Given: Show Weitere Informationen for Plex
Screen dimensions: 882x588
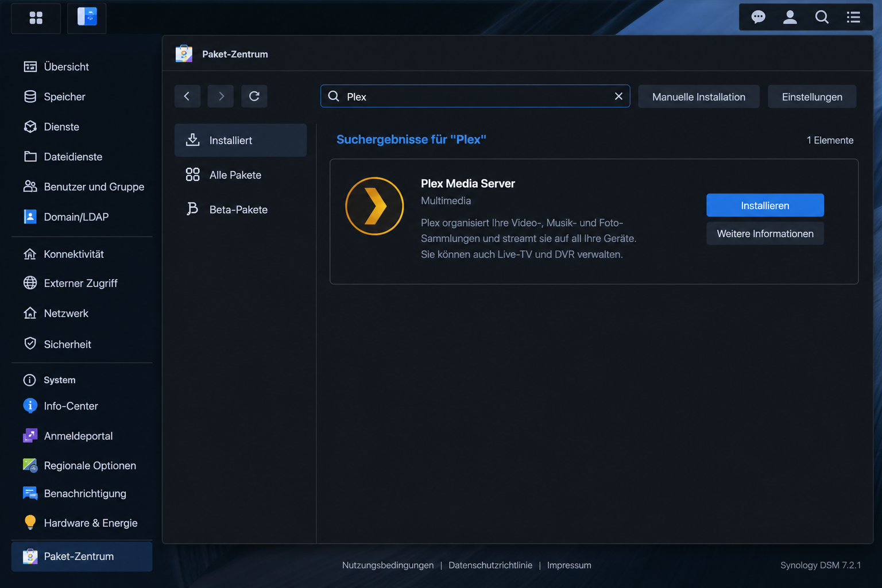Looking at the screenshot, I should coord(765,234).
